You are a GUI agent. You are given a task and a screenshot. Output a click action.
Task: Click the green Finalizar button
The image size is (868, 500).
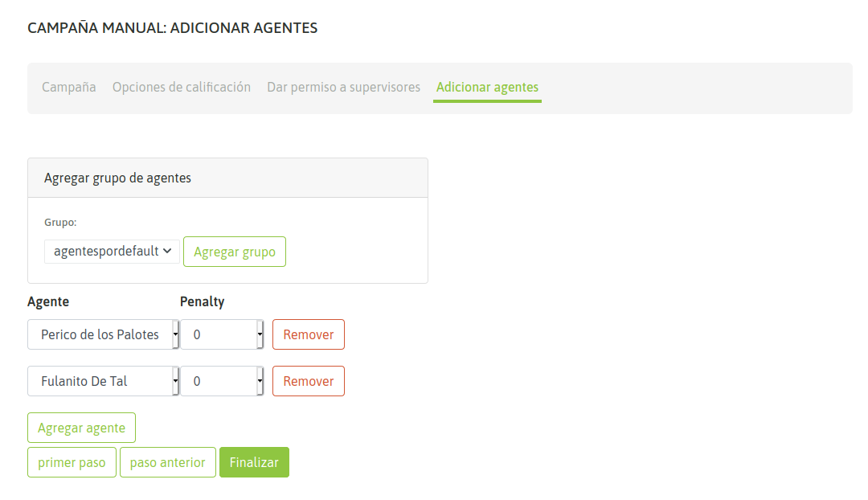point(254,462)
